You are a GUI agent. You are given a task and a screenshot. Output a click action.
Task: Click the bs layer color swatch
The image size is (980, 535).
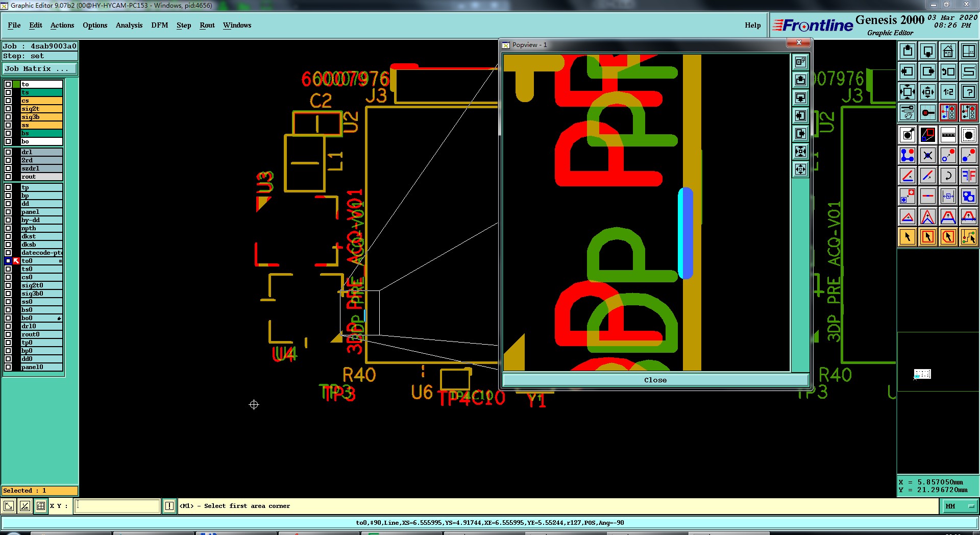pyautogui.click(x=41, y=133)
